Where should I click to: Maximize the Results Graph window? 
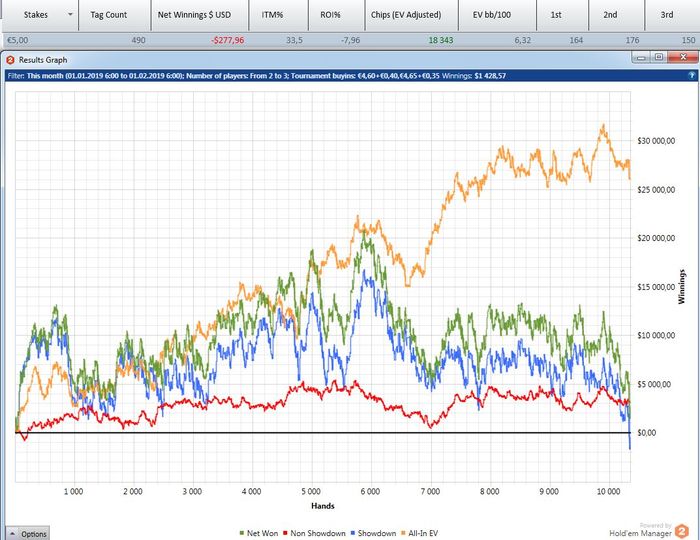pyautogui.click(x=659, y=57)
